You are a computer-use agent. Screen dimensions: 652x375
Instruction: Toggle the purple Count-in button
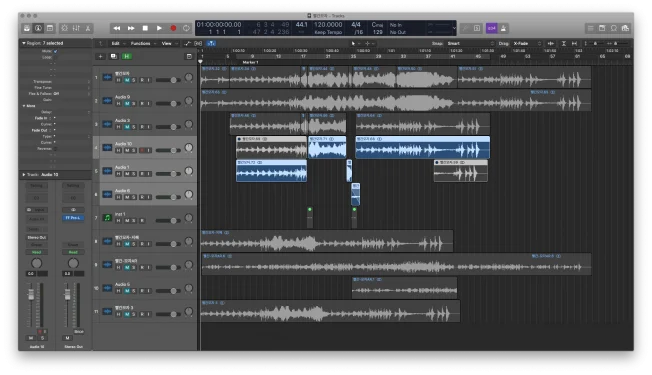coord(491,28)
